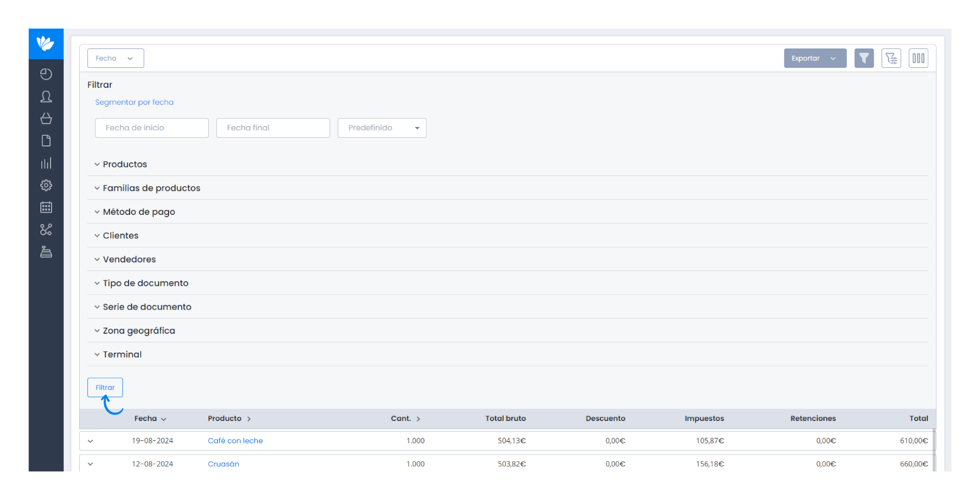Open the settings gear sidebar icon
The width and height of the screenshot is (980, 499).
coord(46,185)
